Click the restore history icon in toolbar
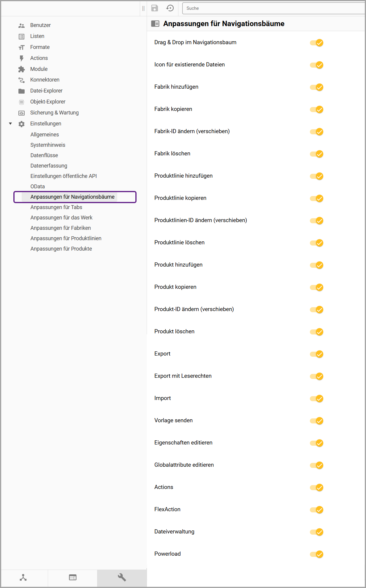 click(170, 8)
